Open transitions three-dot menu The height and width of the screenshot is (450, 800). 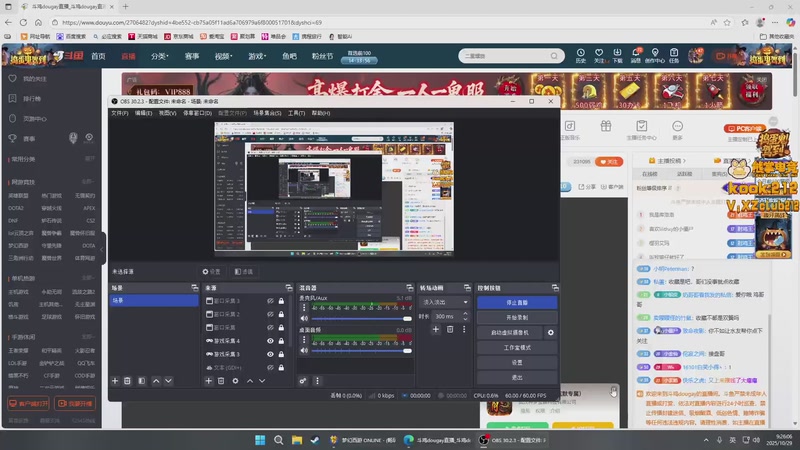tap(464, 330)
